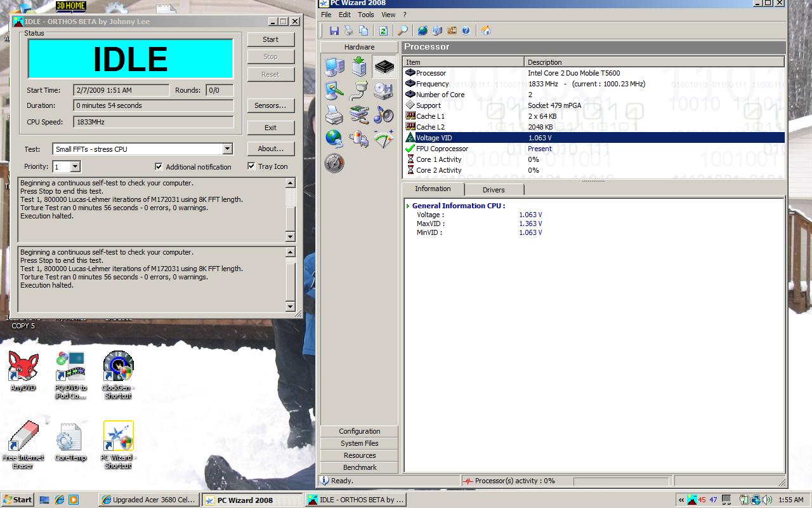Select the Core 1 Activity row
The height and width of the screenshot is (508, 812).
point(594,159)
